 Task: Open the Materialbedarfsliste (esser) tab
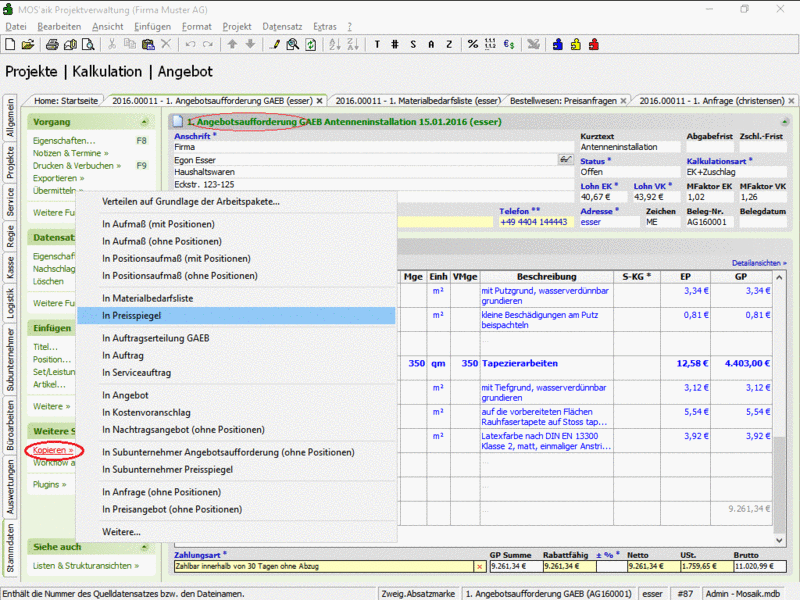coord(418,101)
